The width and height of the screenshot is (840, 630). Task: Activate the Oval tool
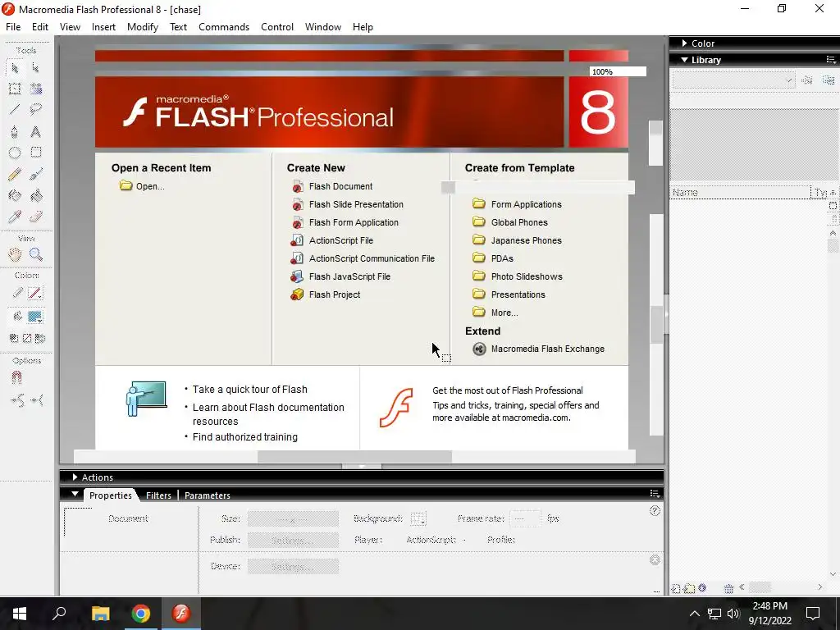pos(15,153)
